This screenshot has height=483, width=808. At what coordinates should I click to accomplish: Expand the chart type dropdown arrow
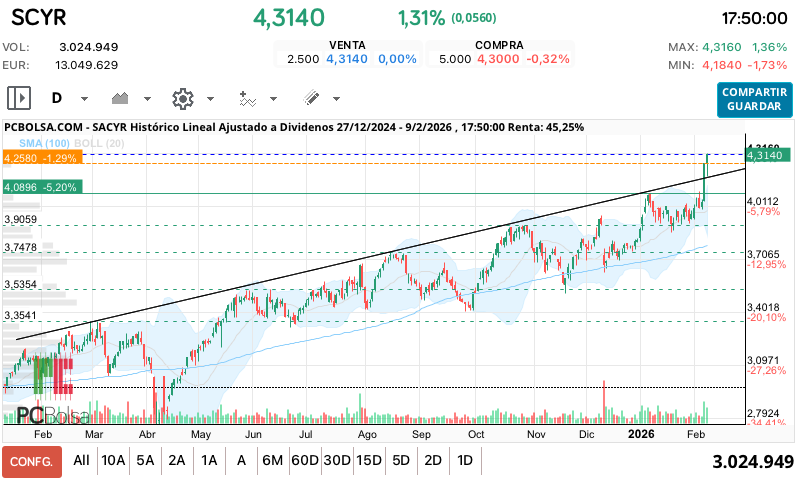147,99
